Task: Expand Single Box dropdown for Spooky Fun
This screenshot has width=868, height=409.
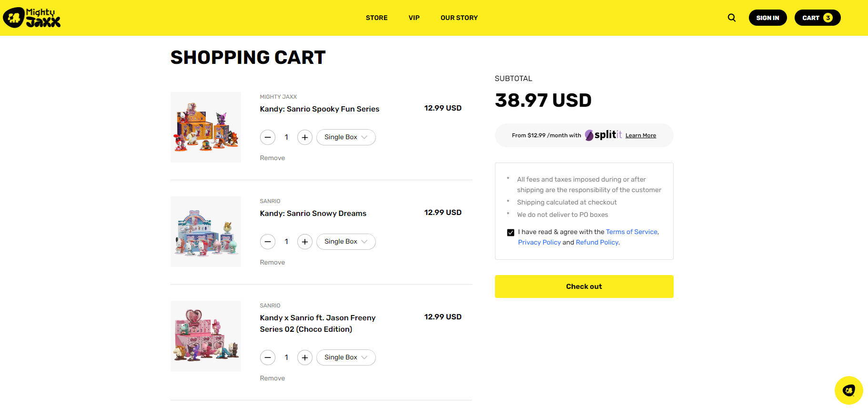Action: tap(346, 137)
